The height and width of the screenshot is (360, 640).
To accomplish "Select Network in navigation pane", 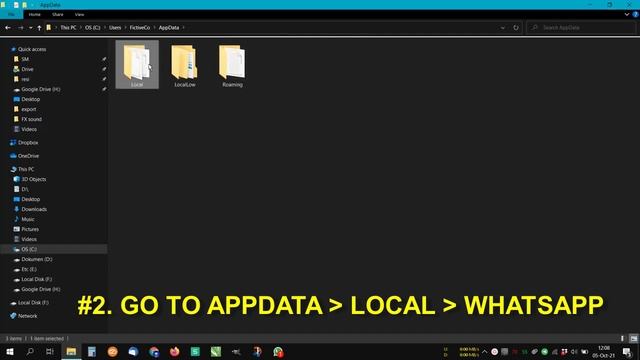I will click(27, 316).
